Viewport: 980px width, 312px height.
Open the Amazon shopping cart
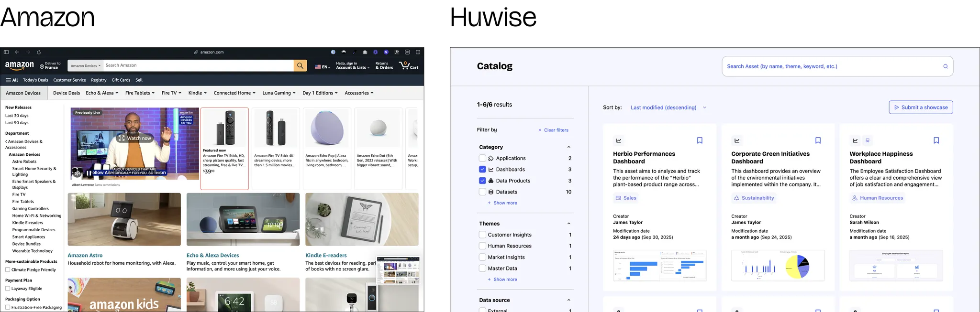[x=409, y=65]
